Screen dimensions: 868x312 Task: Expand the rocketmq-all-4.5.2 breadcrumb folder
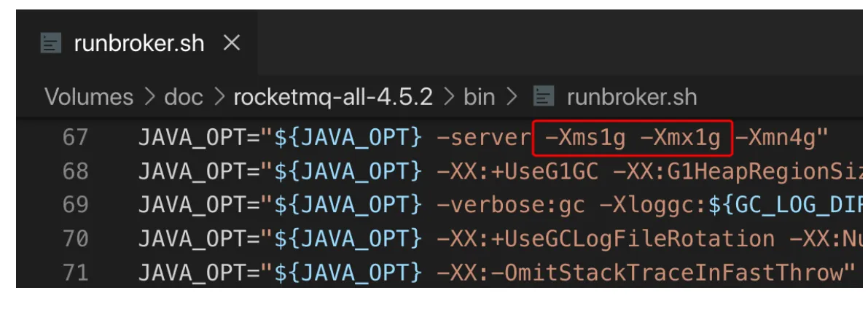click(x=332, y=97)
